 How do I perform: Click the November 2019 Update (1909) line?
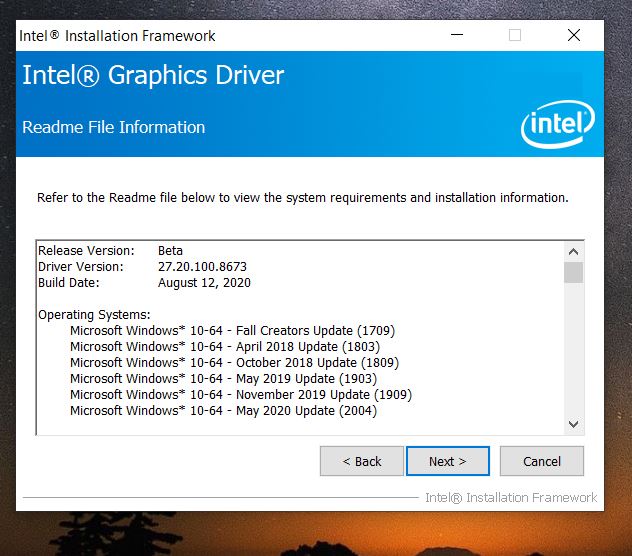241,394
